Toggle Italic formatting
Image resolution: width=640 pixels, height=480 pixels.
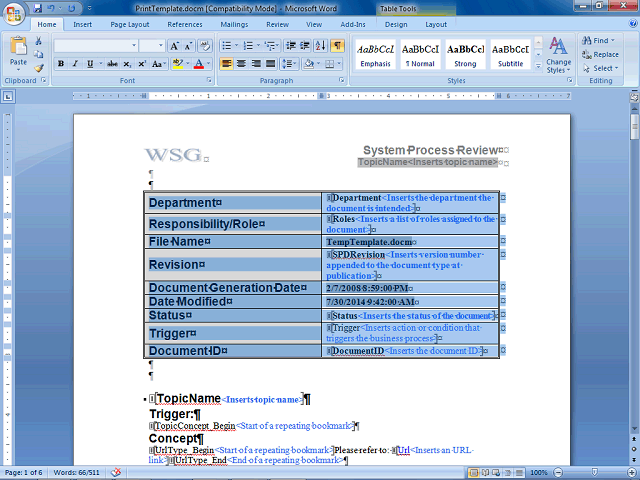point(75,64)
